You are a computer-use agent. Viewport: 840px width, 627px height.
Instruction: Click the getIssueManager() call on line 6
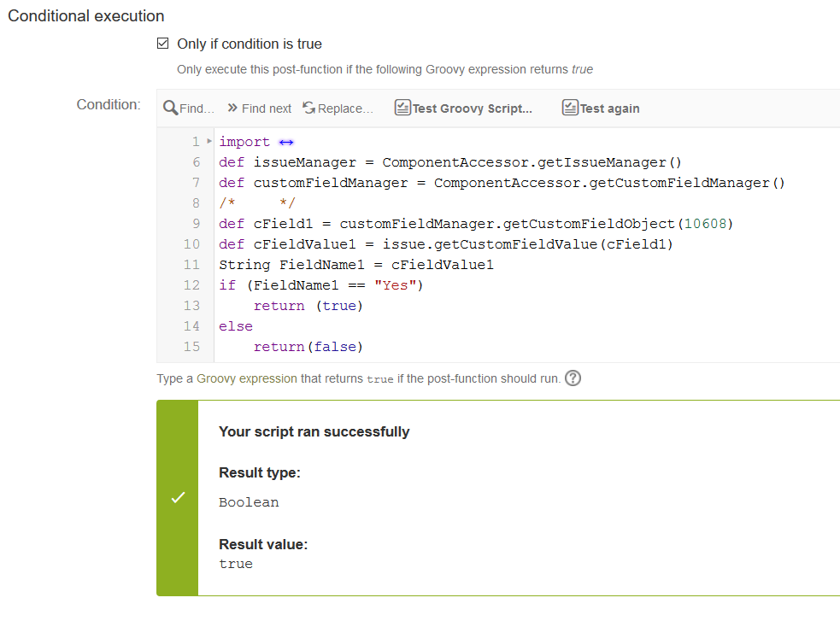609,162
